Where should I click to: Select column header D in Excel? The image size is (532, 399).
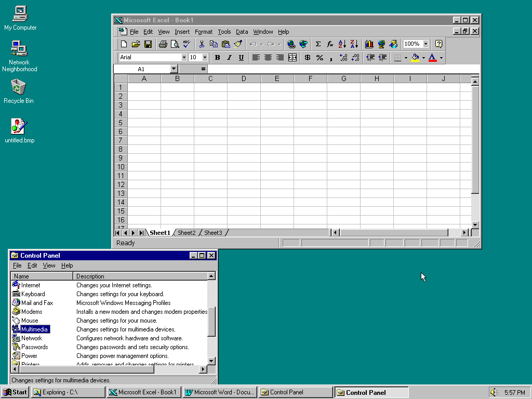pyautogui.click(x=244, y=79)
